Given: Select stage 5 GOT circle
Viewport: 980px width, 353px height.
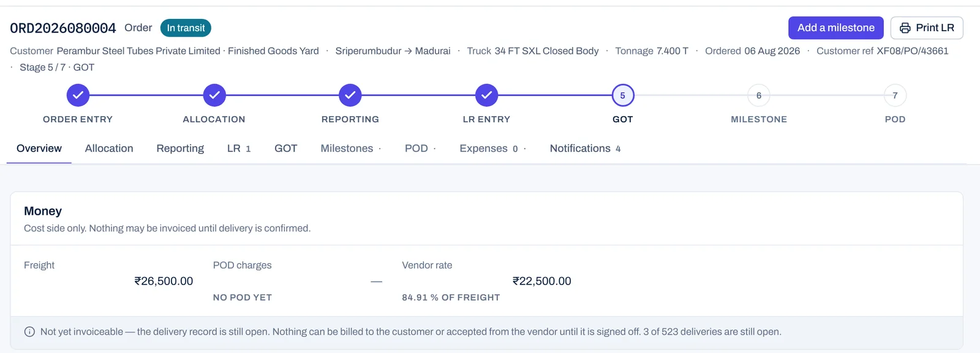Looking at the screenshot, I should point(623,95).
